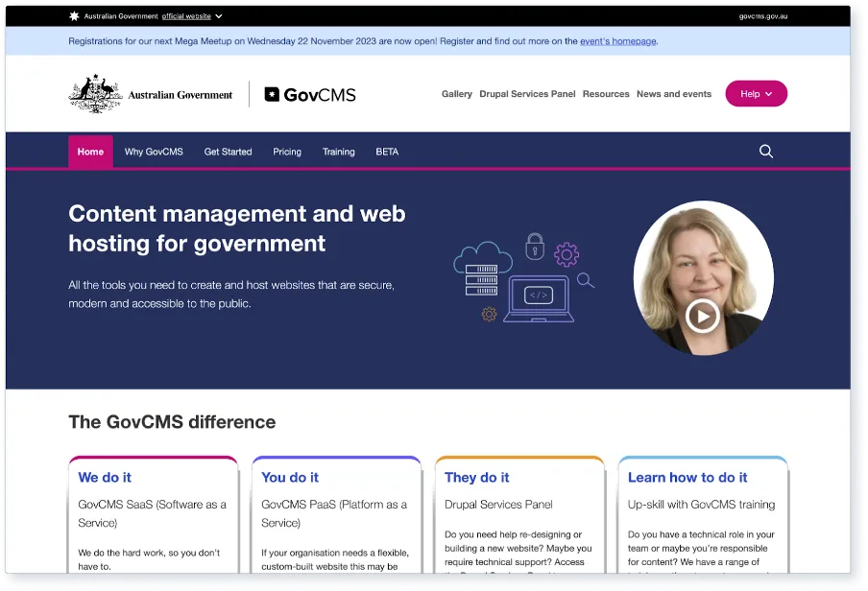Open the BETA menu item
Screen dimensions: 868x591
pyautogui.click(x=387, y=152)
